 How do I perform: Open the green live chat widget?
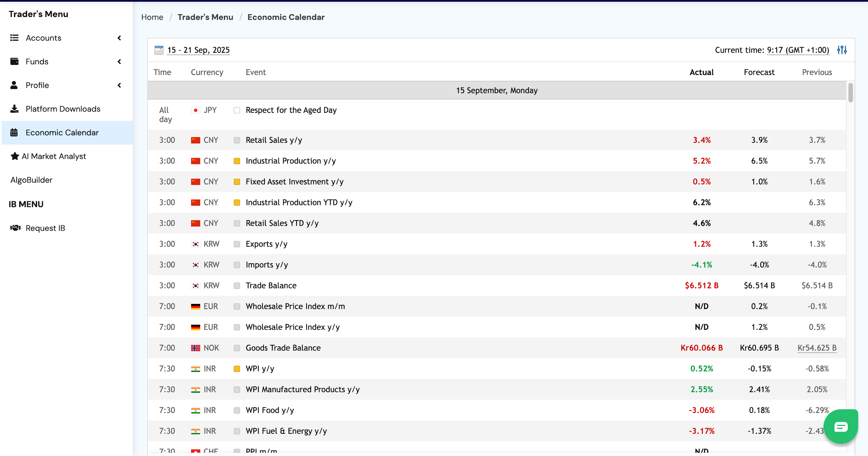point(841,426)
